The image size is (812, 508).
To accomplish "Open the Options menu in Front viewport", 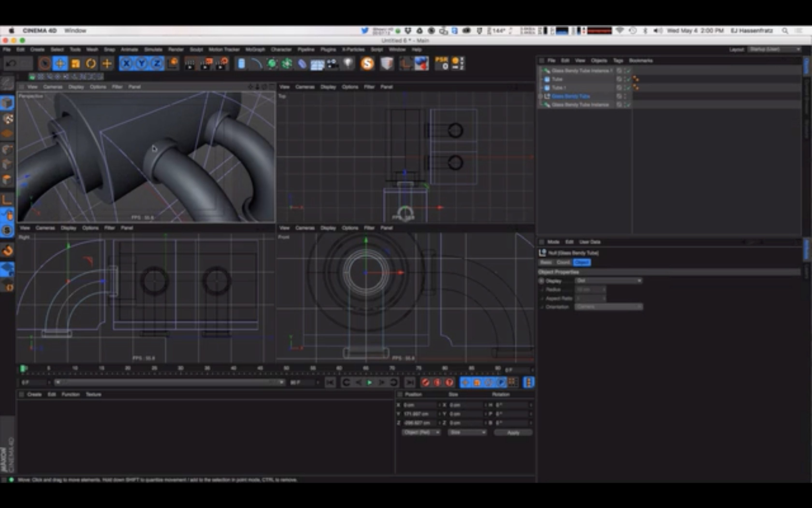I will (x=350, y=228).
